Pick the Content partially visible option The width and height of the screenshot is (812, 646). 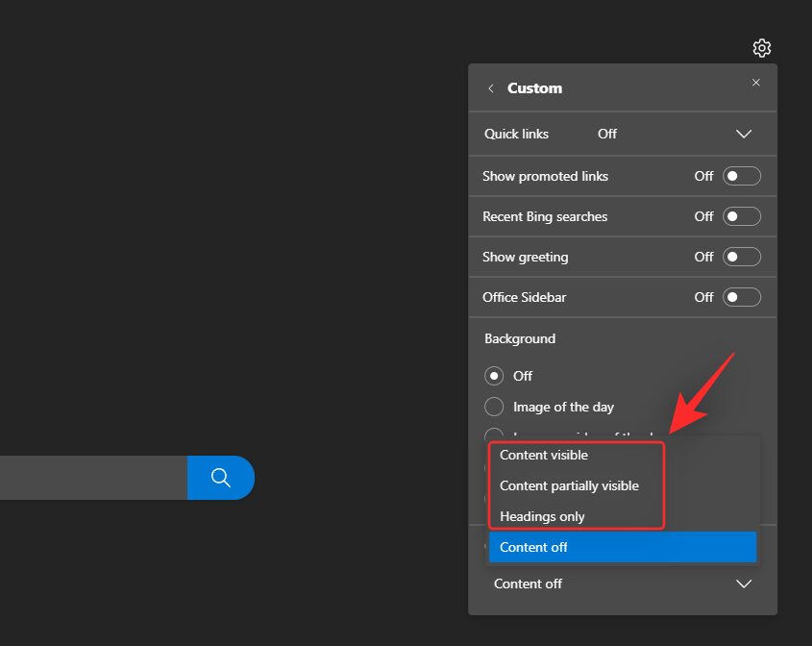click(x=569, y=485)
